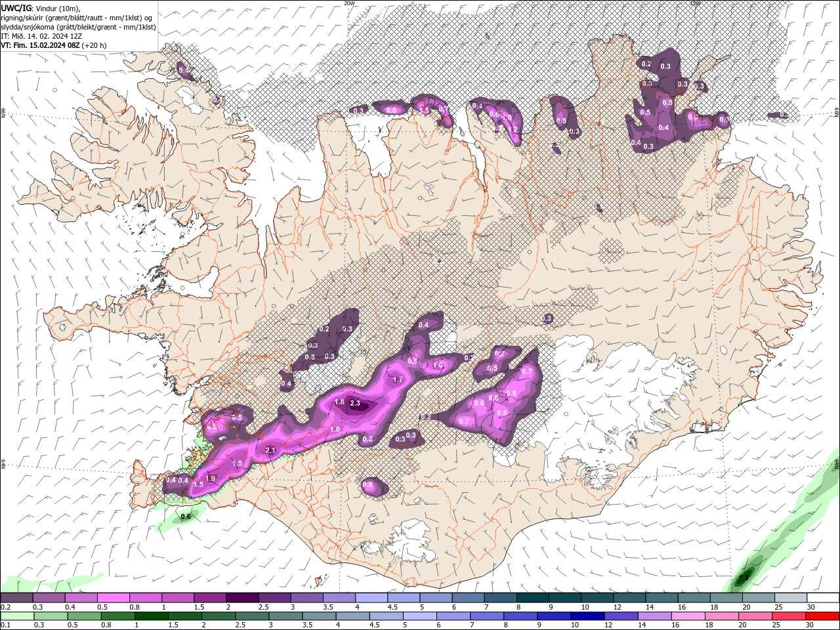Click the '0.2' label under snow legend
The image size is (840, 630).
[x=5, y=606]
